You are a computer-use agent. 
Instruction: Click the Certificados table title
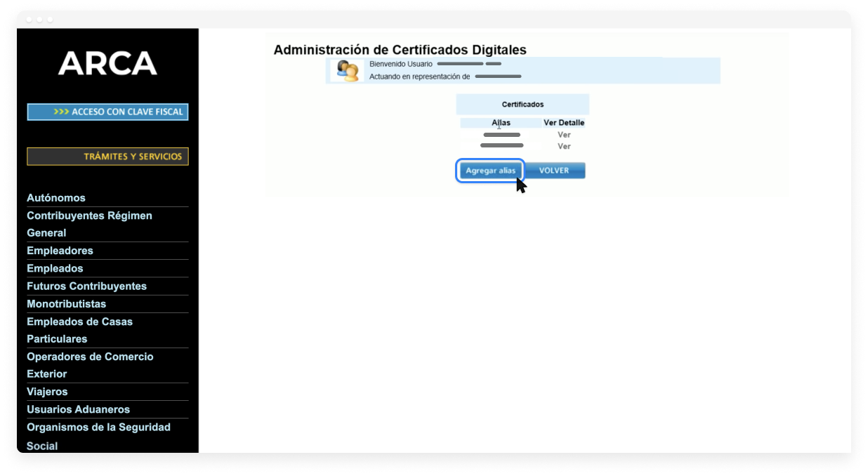(x=522, y=105)
